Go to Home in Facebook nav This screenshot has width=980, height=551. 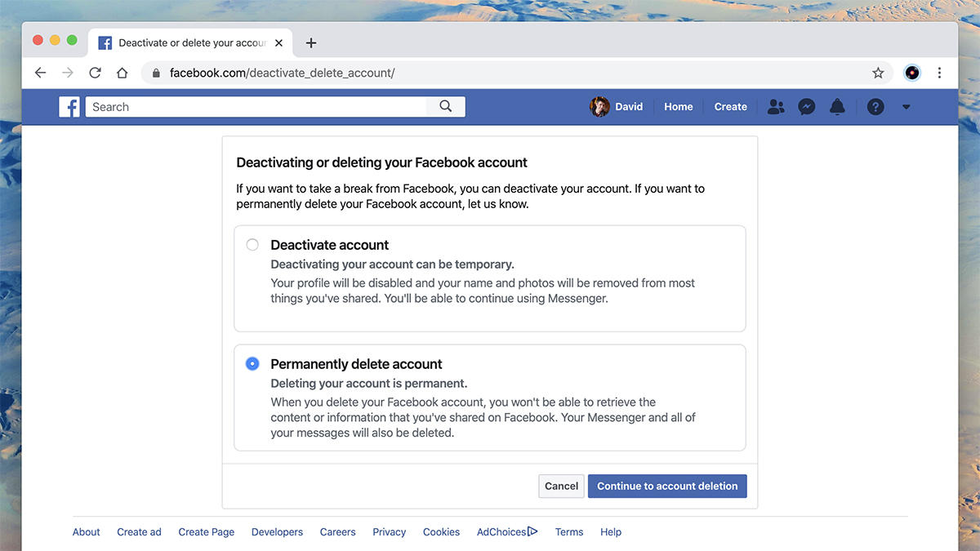tap(678, 107)
